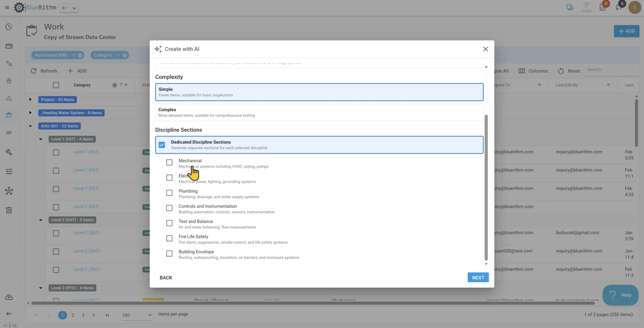Viewport: 644px width, 328px height.
Task: Click the Refresh icon in grid toolbar
Action: point(34,71)
